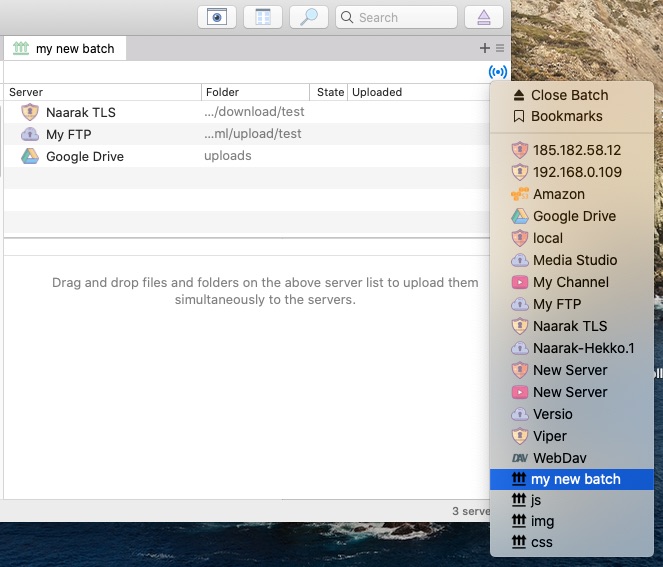
Task: Open Bookmarks from the popup menu
Action: click(x=572, y=116)
